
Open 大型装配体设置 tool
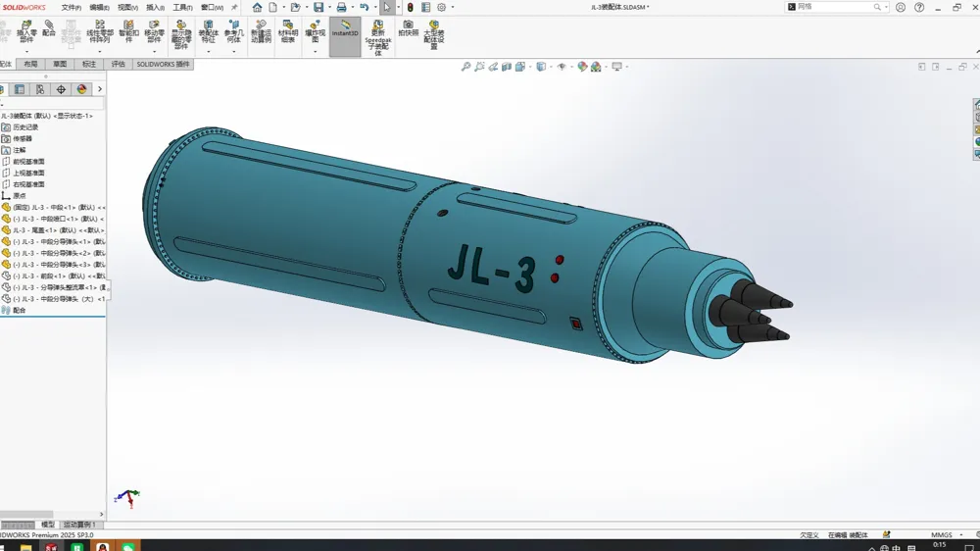[x=434, y=34]
